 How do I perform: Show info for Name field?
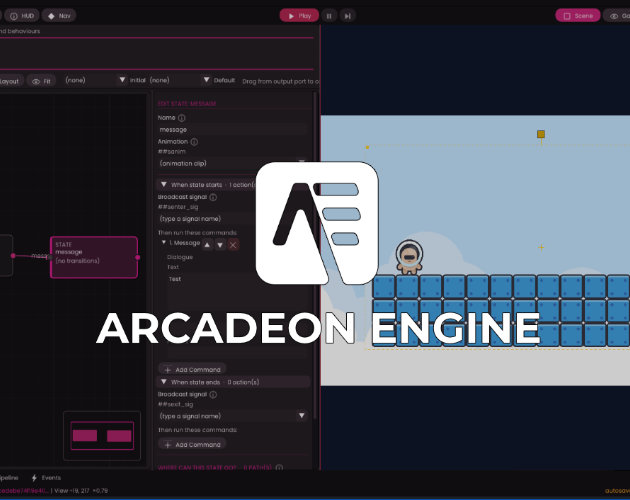[x=182, y=118]
